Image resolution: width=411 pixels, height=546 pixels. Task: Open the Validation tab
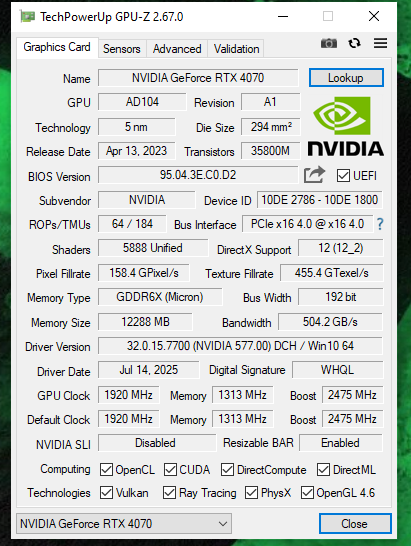(x=236, y=49)
